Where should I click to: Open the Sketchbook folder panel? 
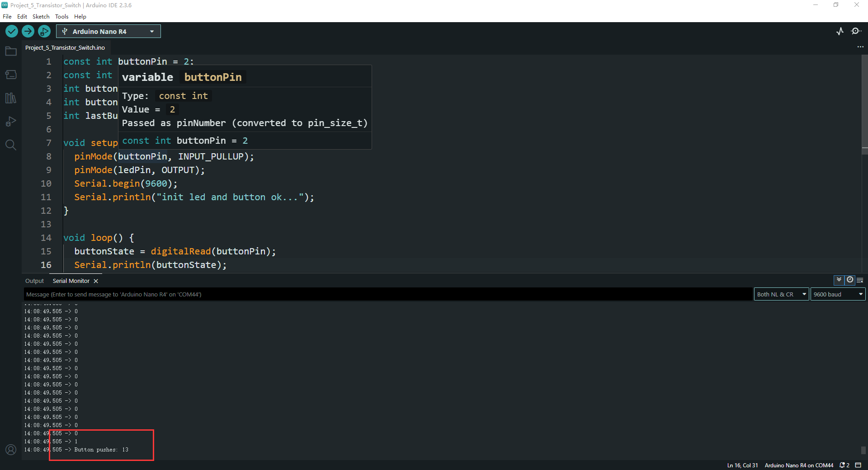pyautogui.click(x=11, y=52)
